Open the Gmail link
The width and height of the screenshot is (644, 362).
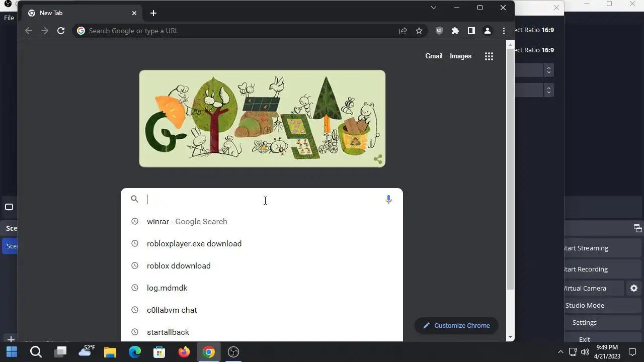(x=434, y=56)
